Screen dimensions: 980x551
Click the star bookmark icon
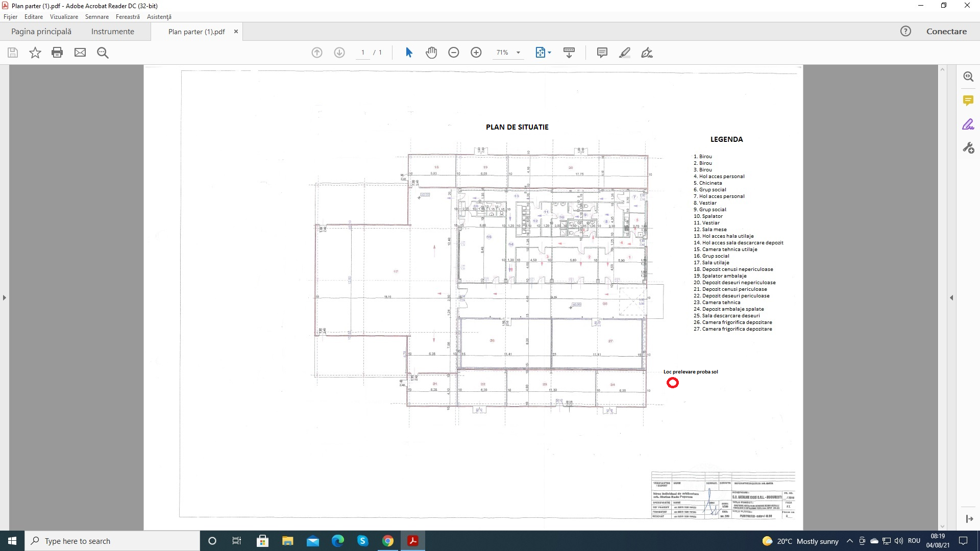(x=35, y=53)
